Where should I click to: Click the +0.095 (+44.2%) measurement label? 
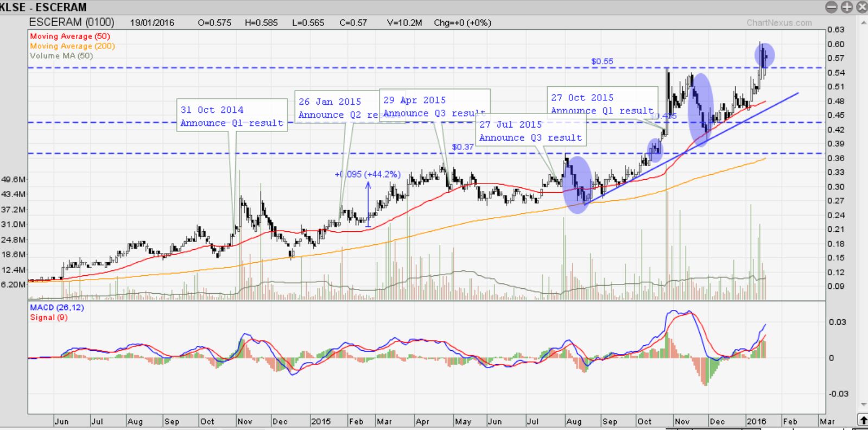(x=368, y=174)
